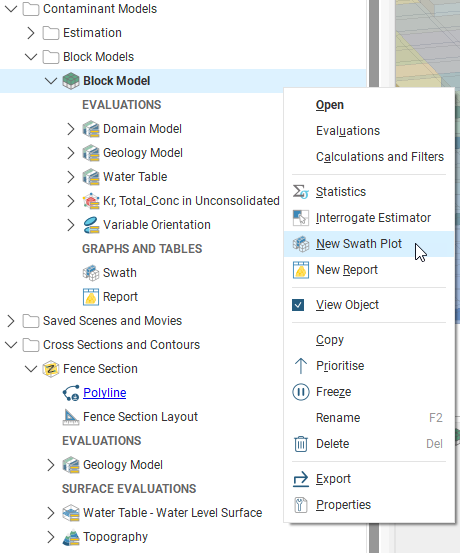Viewport: 460px width, 553px height.
Task: Collapse the Block Models folder
Action: pos(31,57)
